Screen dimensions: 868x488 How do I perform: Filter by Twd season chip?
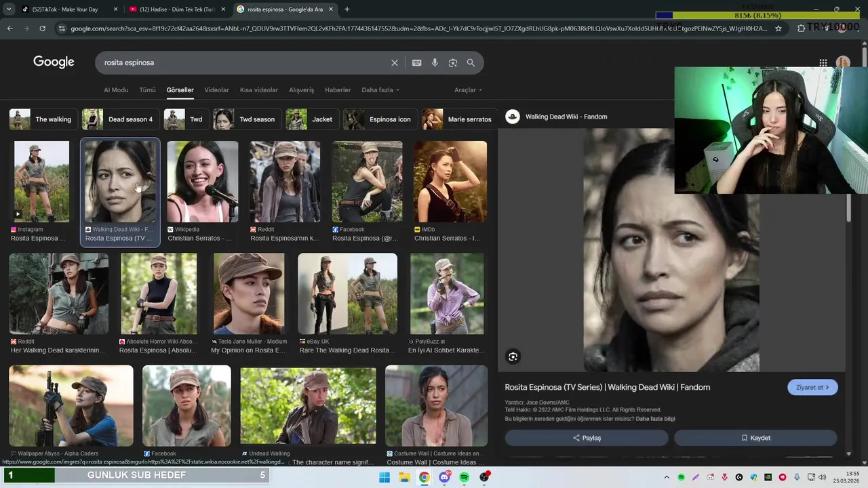coord(247,119)
